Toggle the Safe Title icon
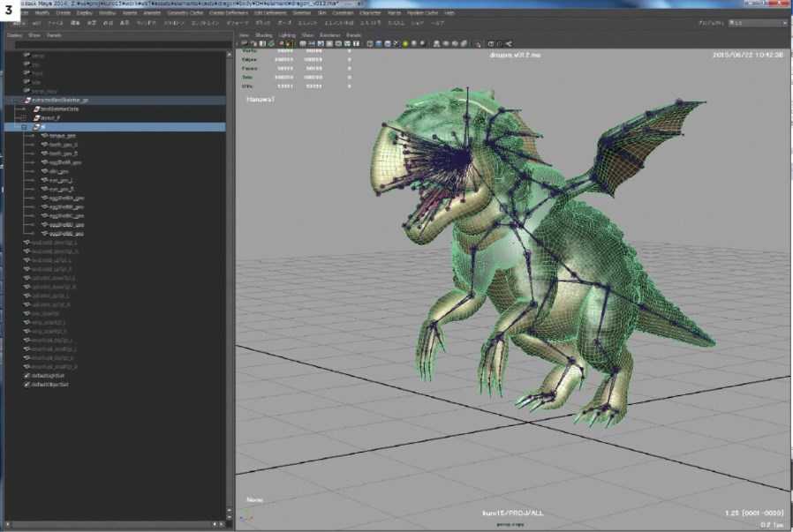Viewport: 793px width, 532px height. point(356,44)
